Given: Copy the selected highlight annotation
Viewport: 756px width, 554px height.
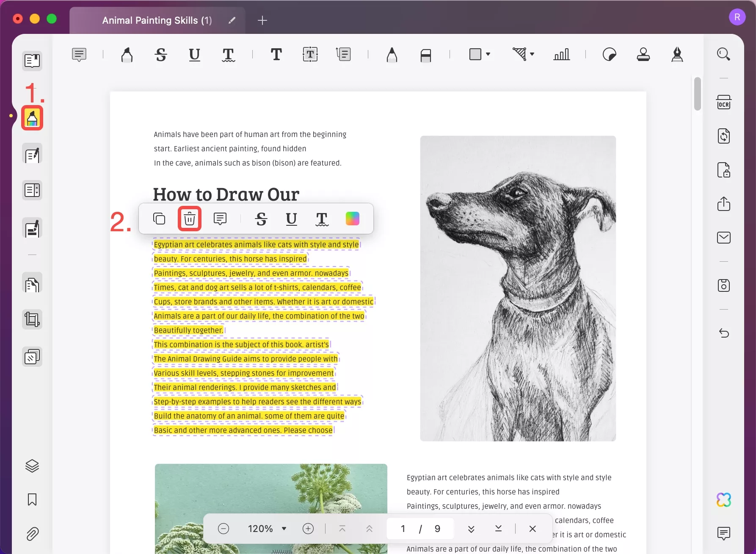Looking at the screenshot, I should [x=159, y=219].
